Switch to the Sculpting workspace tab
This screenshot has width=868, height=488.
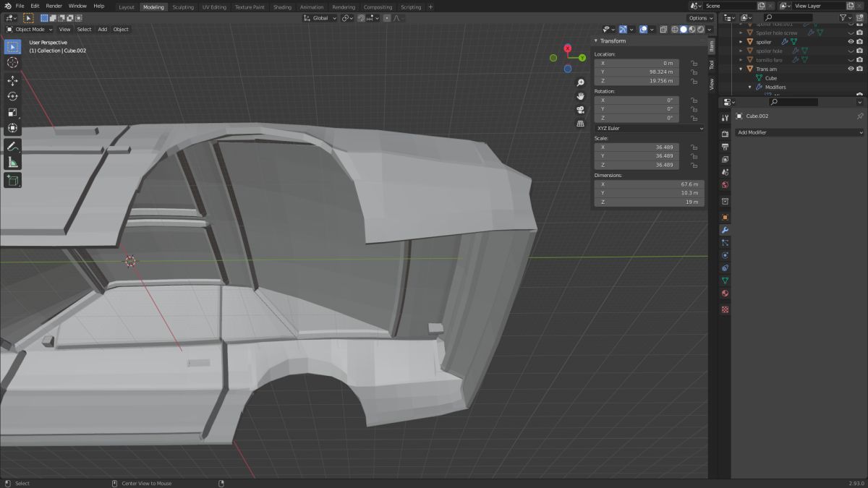click(183, 7)
